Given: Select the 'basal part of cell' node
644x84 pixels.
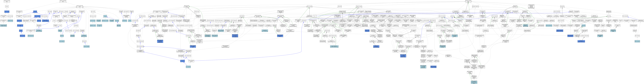Looking at the screenshot, I should coord(56,12).
